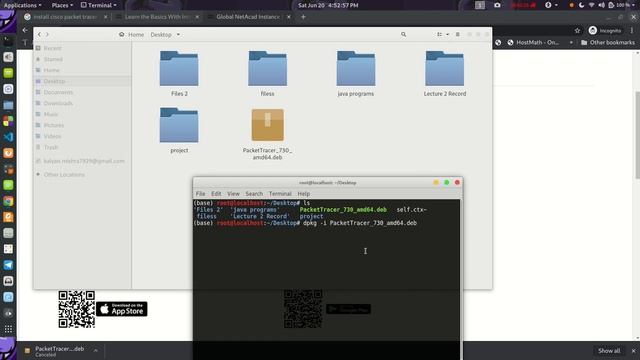Click self.ctx~ in the terminal listing

(411, 209)
